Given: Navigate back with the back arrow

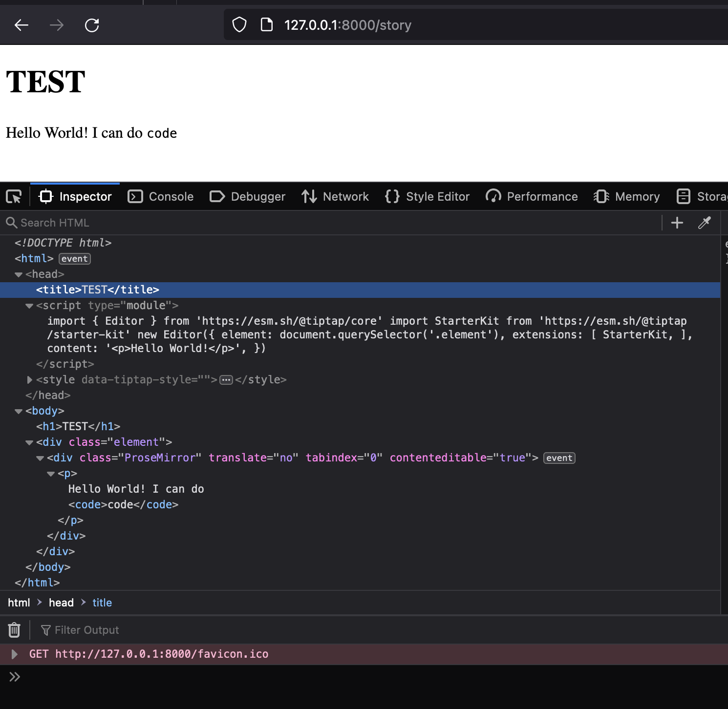Looking at the screenshot, I should coord(21,25).
